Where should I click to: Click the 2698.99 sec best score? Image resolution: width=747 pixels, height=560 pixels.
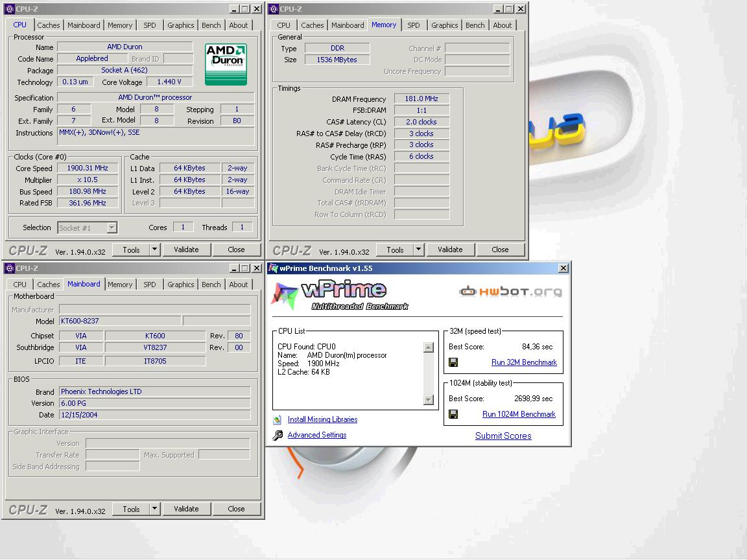pyautogui.click(x=534, y=399)
